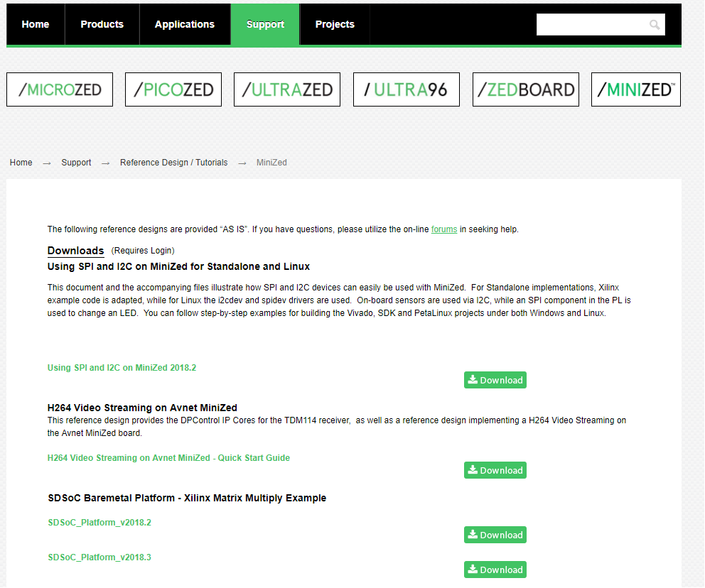Open the PicoZed logo tile

[173, 89]
